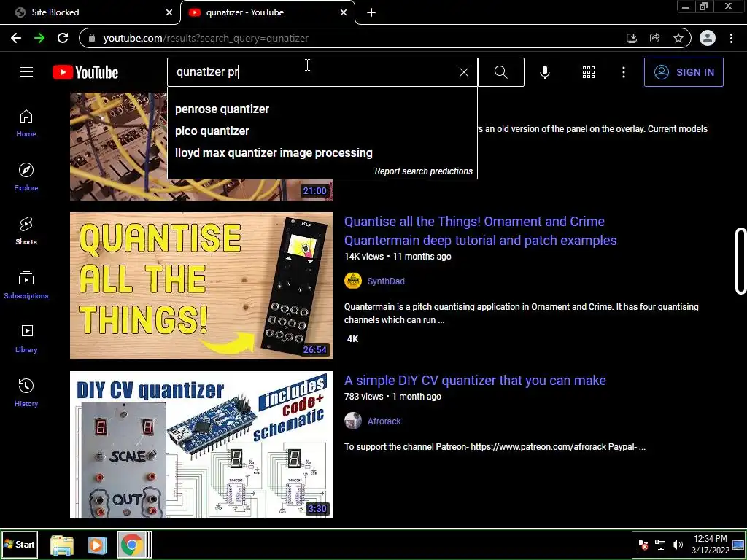Click the browser address bar URL
This screenshot has width=747, height=560.
coord(206,38)
